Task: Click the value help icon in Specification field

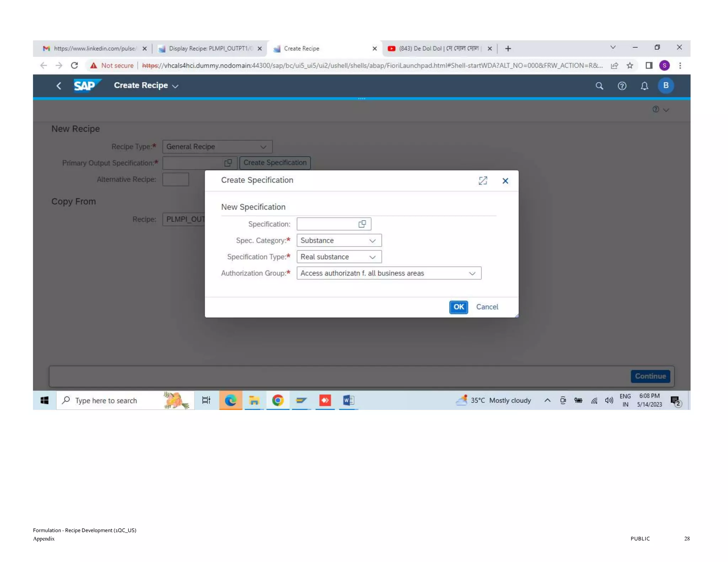Action: 362,224
